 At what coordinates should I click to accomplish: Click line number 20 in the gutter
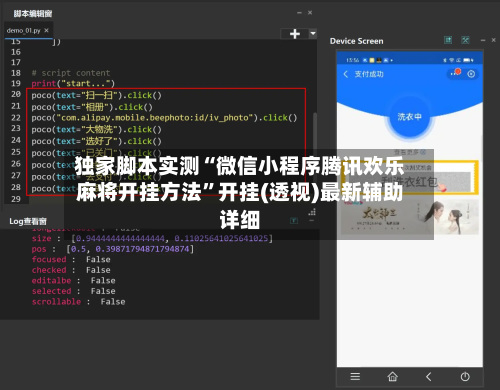pos(16,94)
